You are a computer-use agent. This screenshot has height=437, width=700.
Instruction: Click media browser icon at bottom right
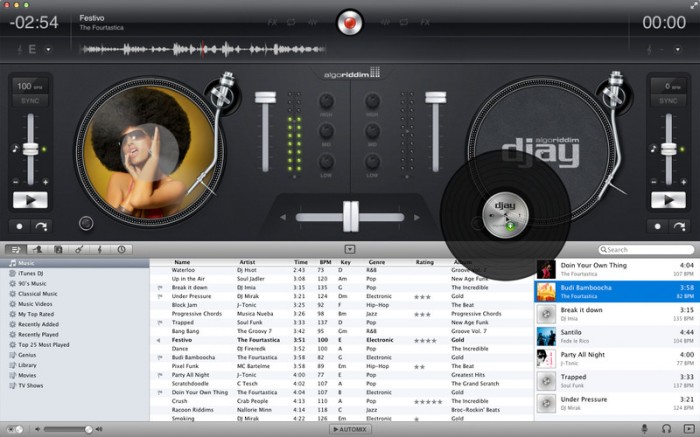click(689, 429)
